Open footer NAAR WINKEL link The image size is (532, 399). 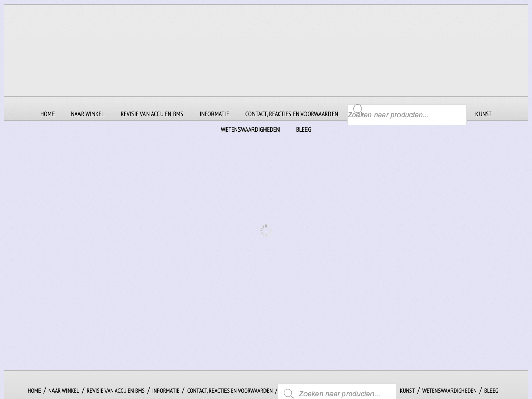click(64, 391)
